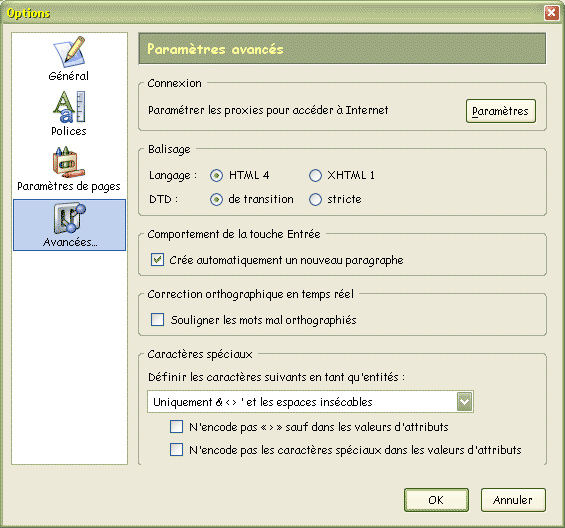Select the Avancées settings icon
565x528 pixels.
click(x=70, y=218)
